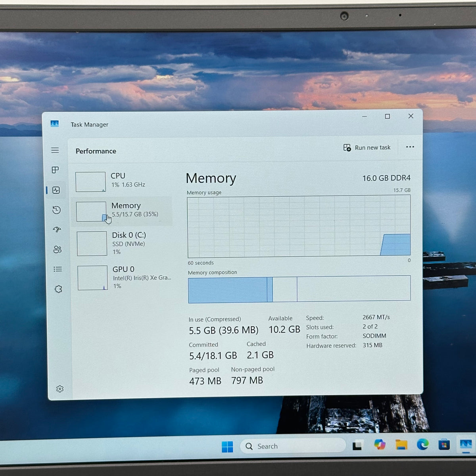Viewport: 476px width, 476px height.
Task: Click the CPU usage thumbnail graph
Action: click(91, 182)
